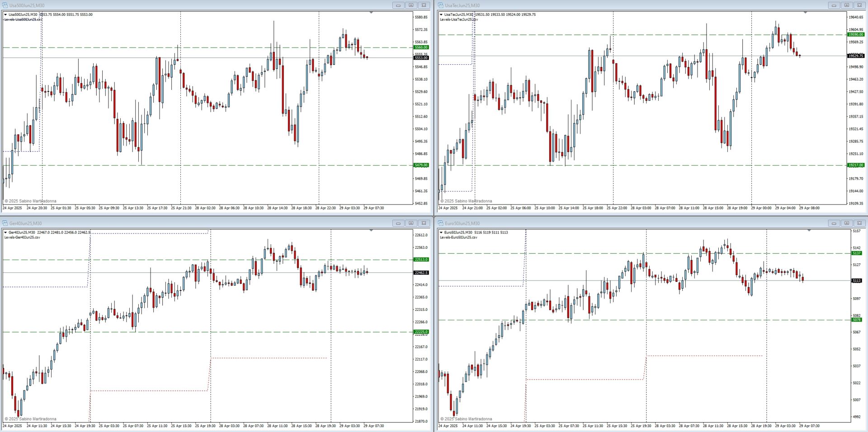Click '28 Apr 11:30' on the Ger40 time axis
868x432 pixels.
pyautogui.click(x=277, y=426)
